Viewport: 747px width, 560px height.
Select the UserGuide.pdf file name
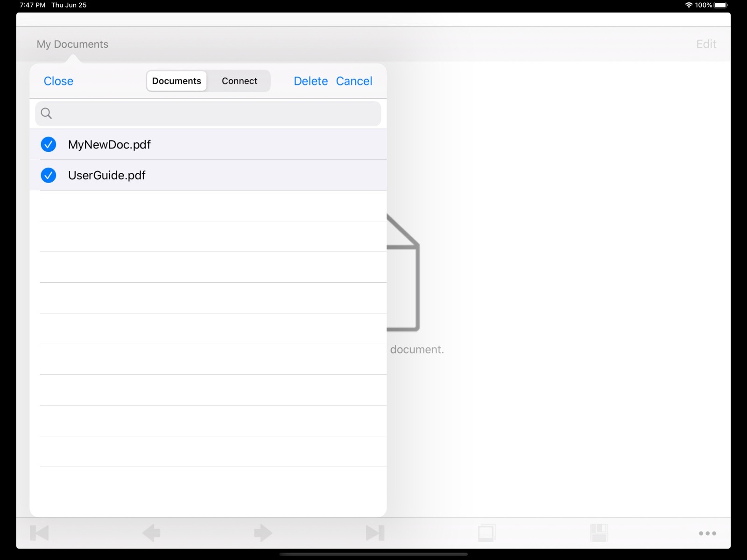click(107, 176)
